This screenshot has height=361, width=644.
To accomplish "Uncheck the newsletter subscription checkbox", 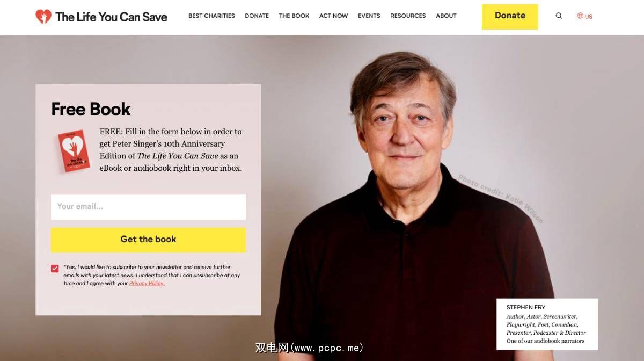I will 55,269.
